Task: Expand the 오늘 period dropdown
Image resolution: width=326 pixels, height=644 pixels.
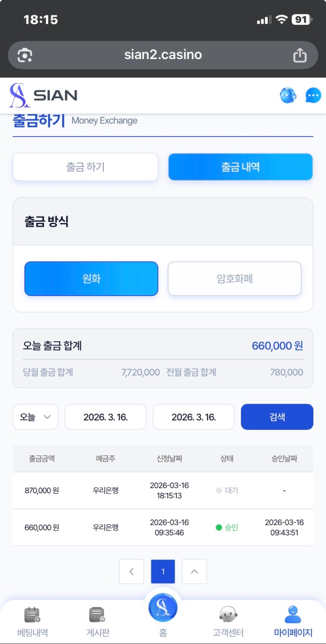Action: coord(35,417)
